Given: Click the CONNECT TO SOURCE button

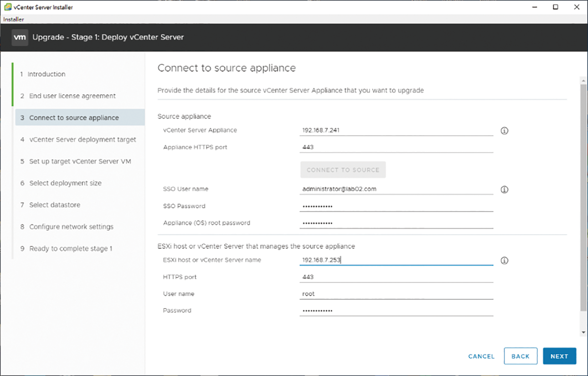Looking at the screenshot, I should (343, 170).
